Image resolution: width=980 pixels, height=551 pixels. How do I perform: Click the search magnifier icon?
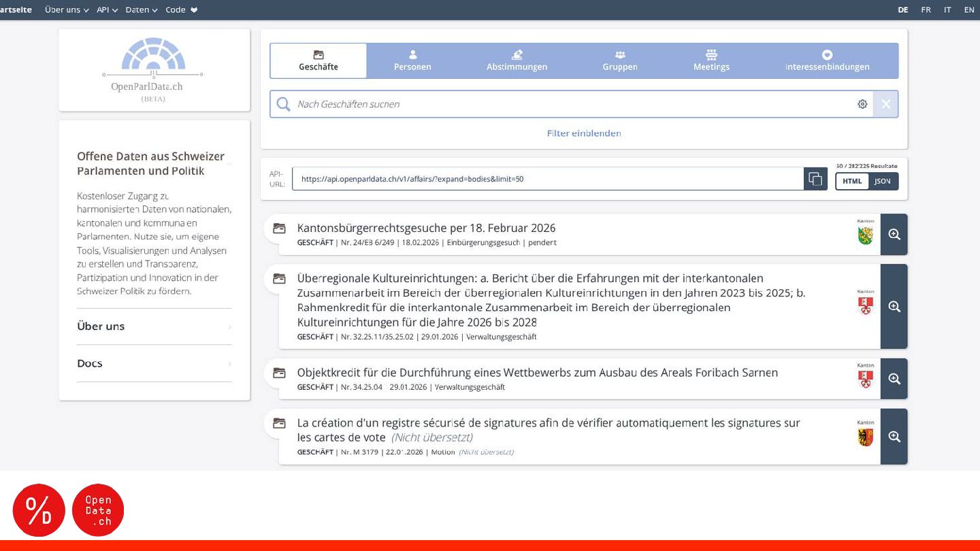click(x=283, y=104)
